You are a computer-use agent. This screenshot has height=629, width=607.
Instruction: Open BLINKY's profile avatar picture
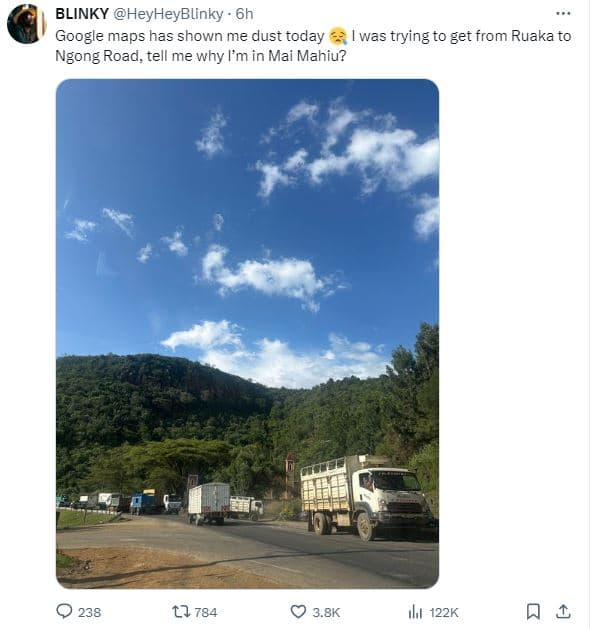(26, 24)
